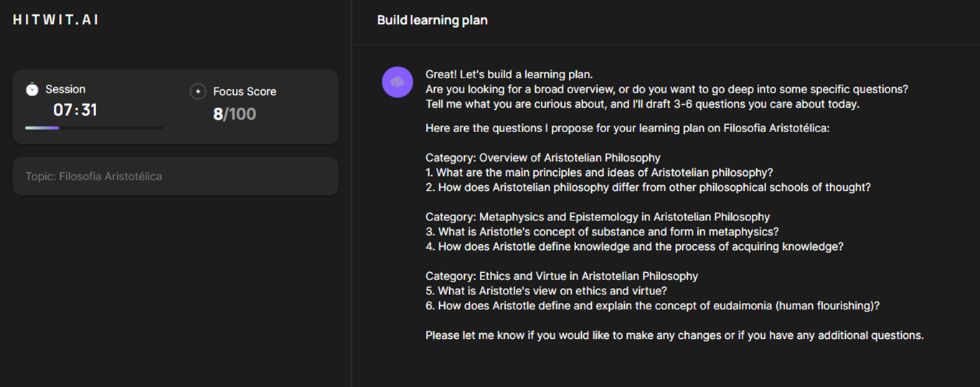Click the Overview of Aristotelian Philosophy category
The width and height of the screenshot is (980, 387).
point(543,157)
